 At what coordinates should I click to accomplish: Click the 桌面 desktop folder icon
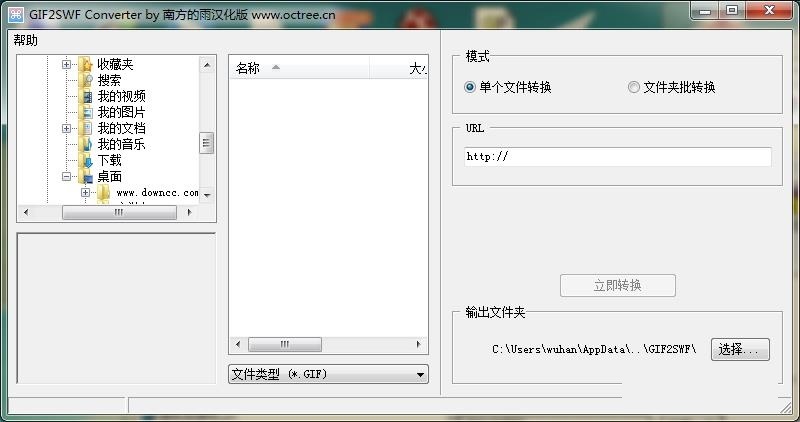pos(87,177)
